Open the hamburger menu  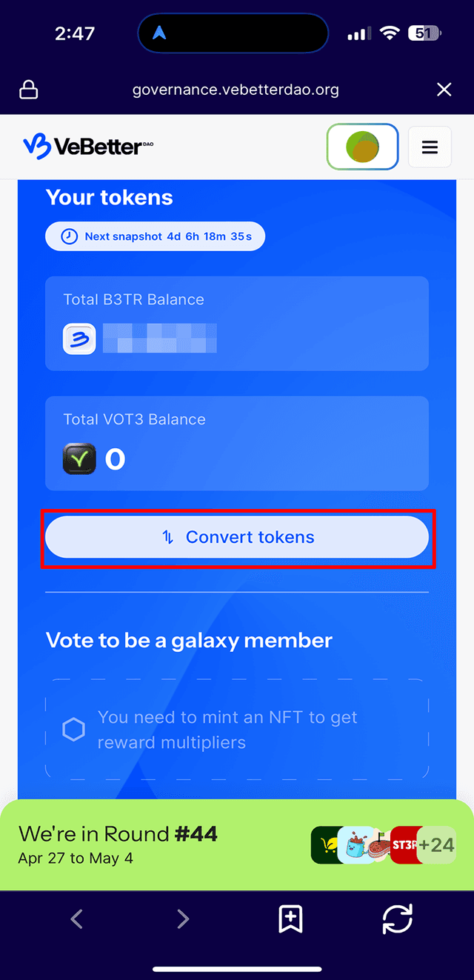coord(430,147)
